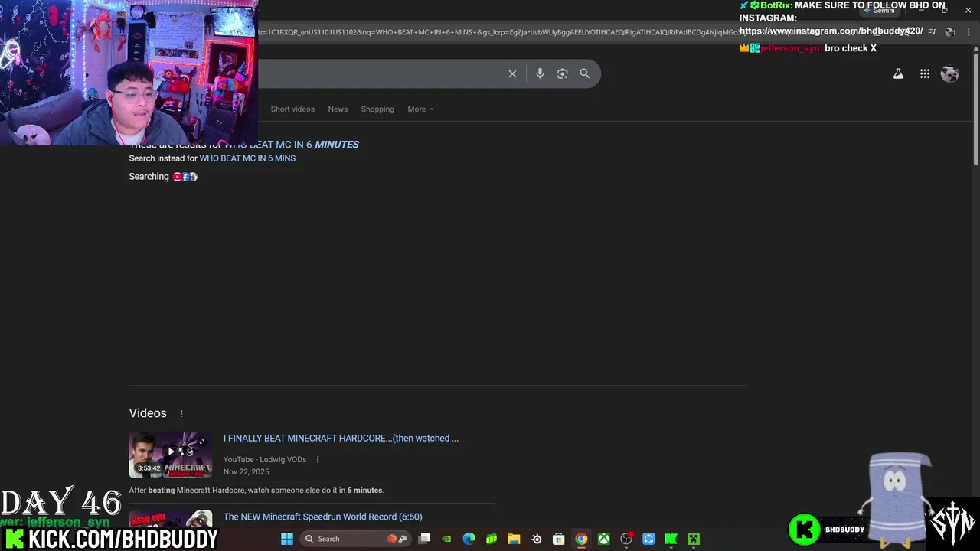Launch NVIDIA app from taskbar
980x551 pixels.
point(446,539)
